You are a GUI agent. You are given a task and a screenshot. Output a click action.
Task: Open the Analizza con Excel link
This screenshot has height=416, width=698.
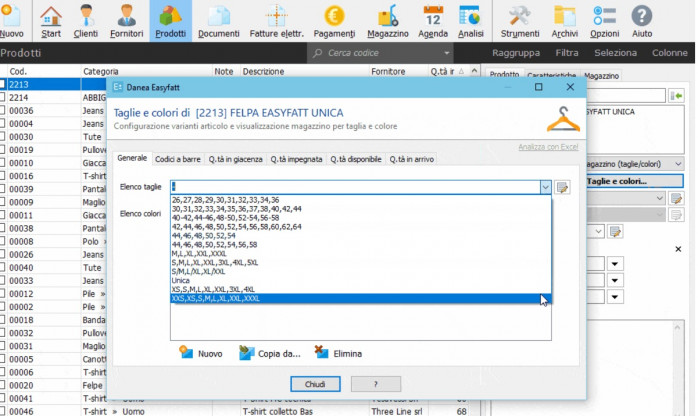tap(548, 147)
